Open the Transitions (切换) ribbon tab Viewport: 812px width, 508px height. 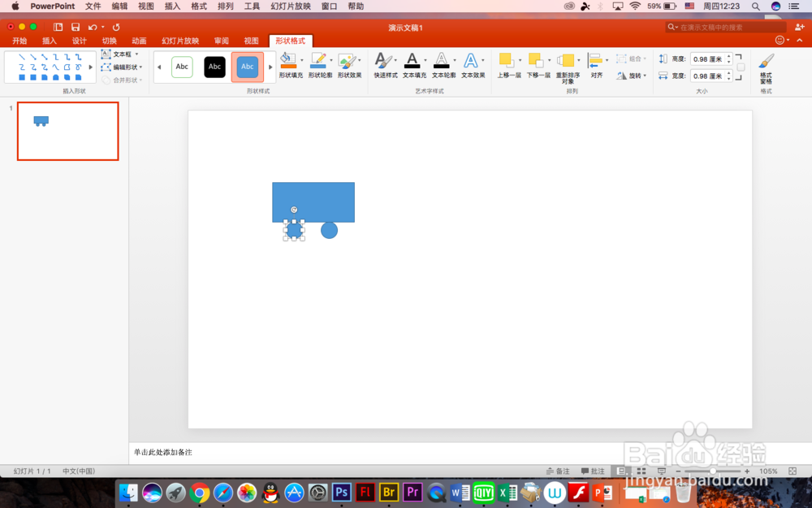109,41
